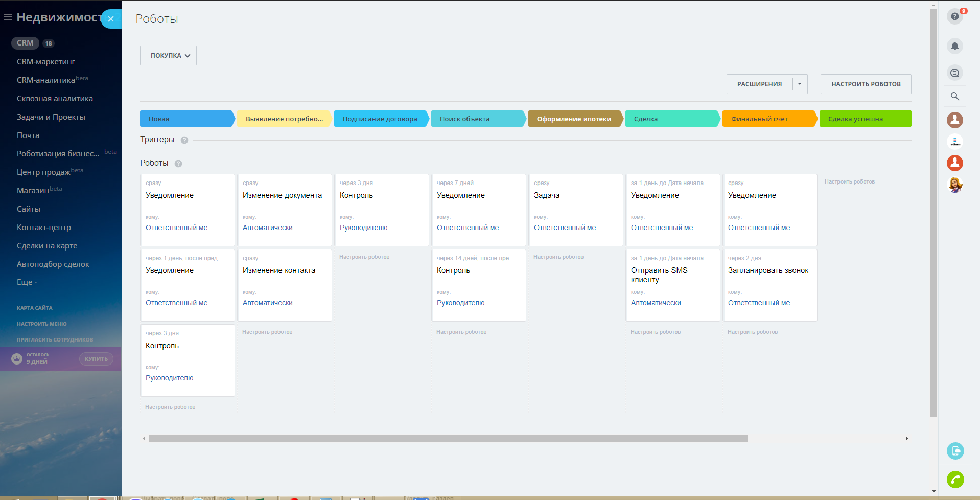Open the CRM section

point(25,43)
